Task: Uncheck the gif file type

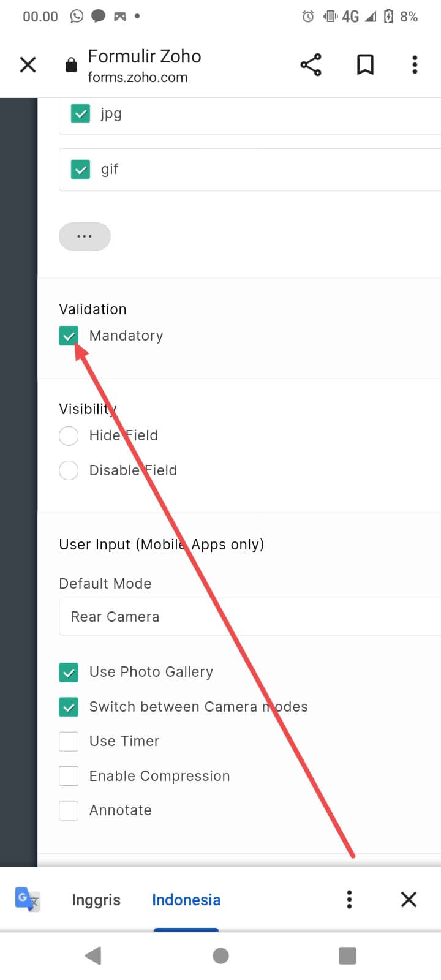Action: point(80,169)
